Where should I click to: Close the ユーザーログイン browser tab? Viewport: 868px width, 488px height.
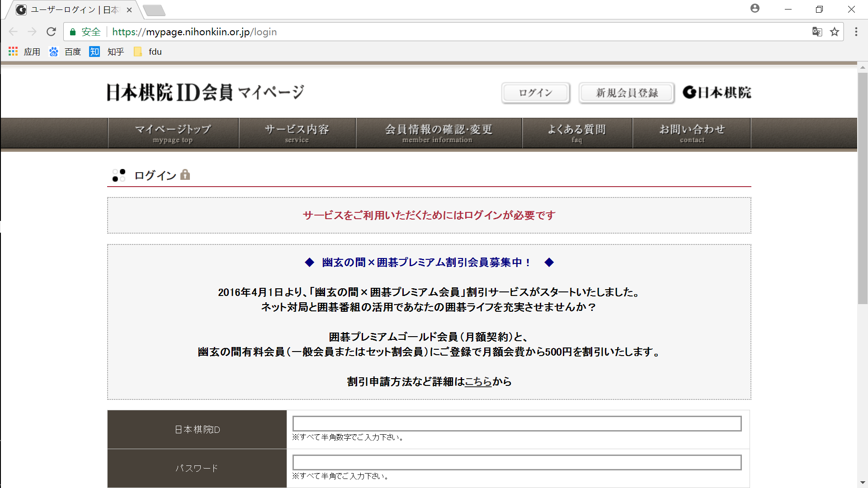[129, 10]
